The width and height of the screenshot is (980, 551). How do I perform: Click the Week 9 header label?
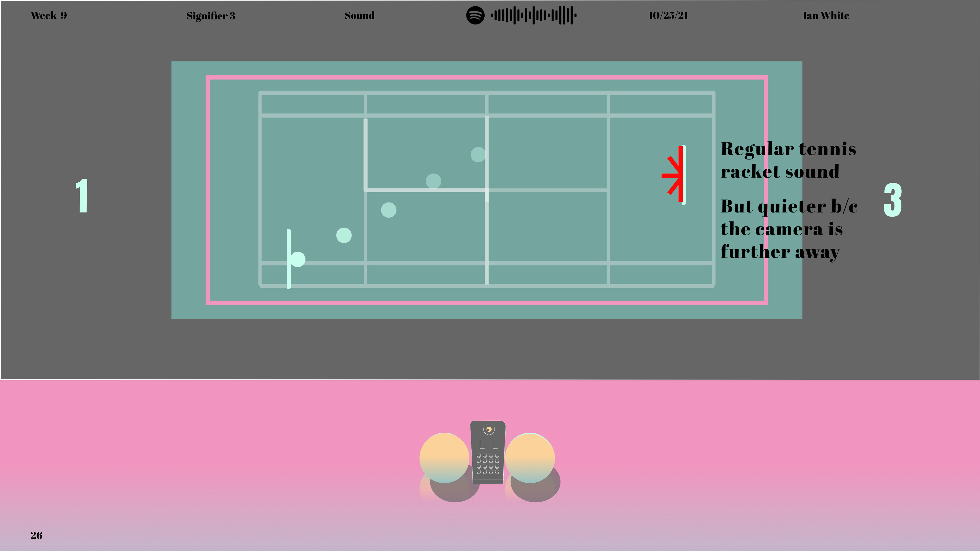[x=49, y=16]
